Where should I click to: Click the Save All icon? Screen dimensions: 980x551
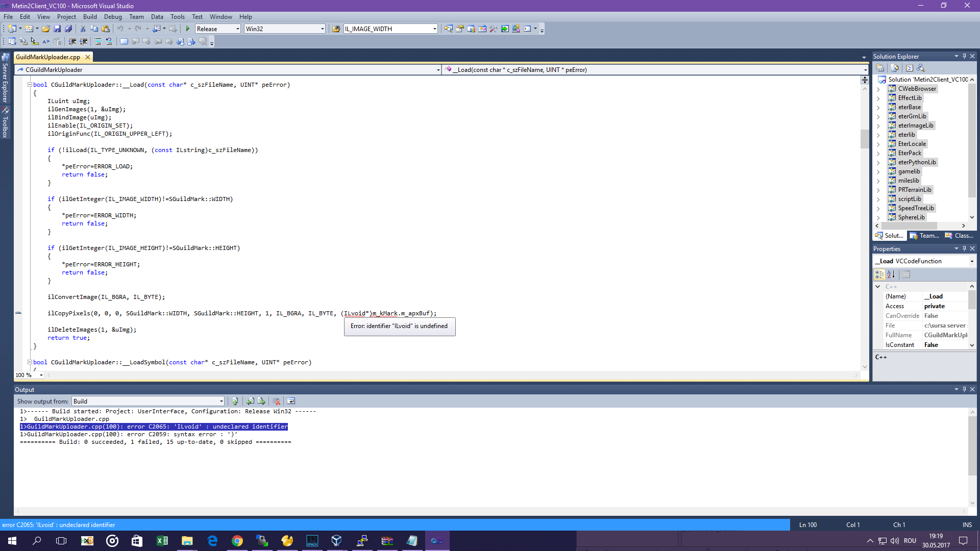coord(68,29)
